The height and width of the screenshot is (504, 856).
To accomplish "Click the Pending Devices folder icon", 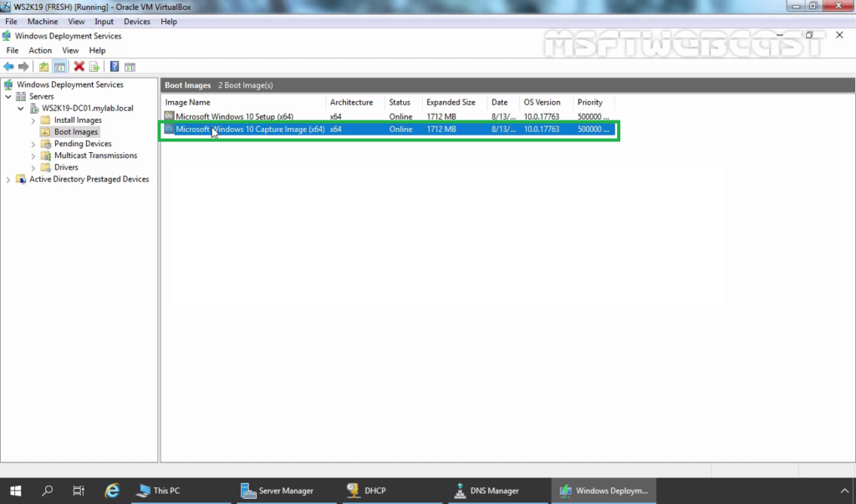I will (x=46, y=144).
